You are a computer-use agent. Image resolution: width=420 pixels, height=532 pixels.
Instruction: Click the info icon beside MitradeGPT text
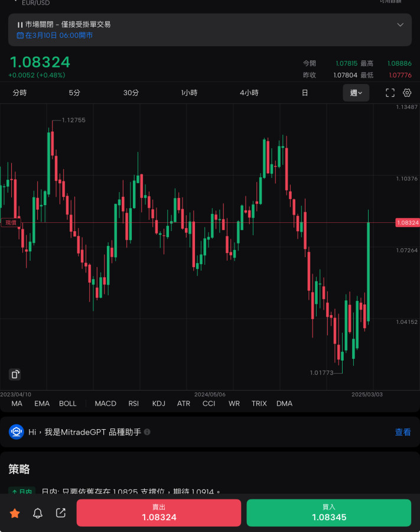point(147,432)
